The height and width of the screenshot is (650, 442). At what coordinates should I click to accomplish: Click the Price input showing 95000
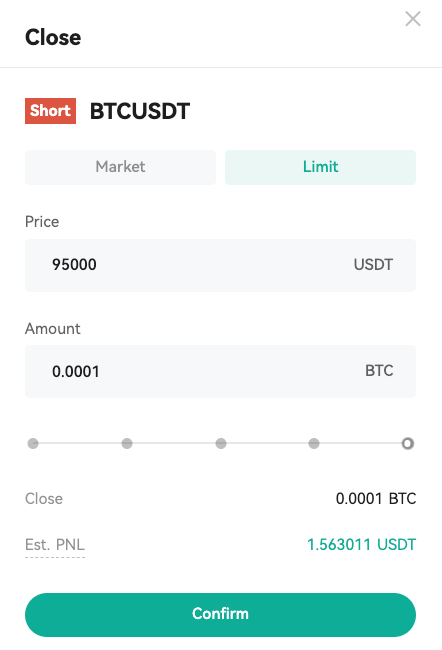tap(220, 265)
